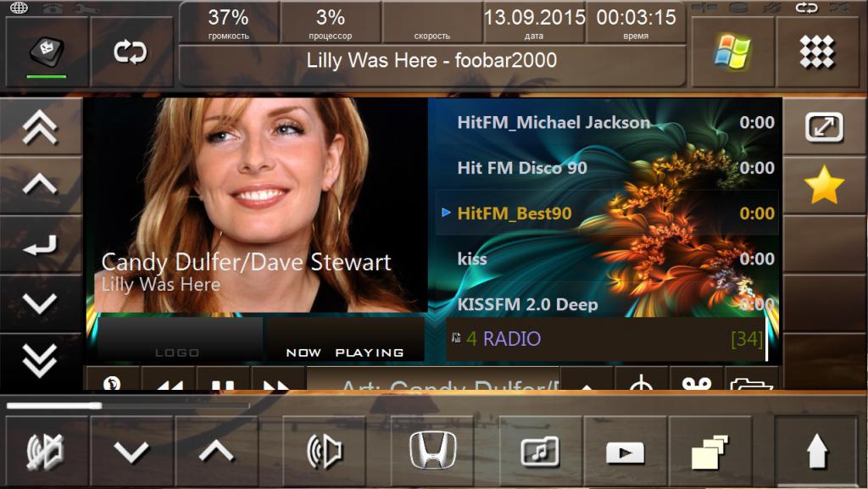Click the small wrench settings status icon
Image resolution: width=868 pixels, height=489 pixels.
pos(86,8)
